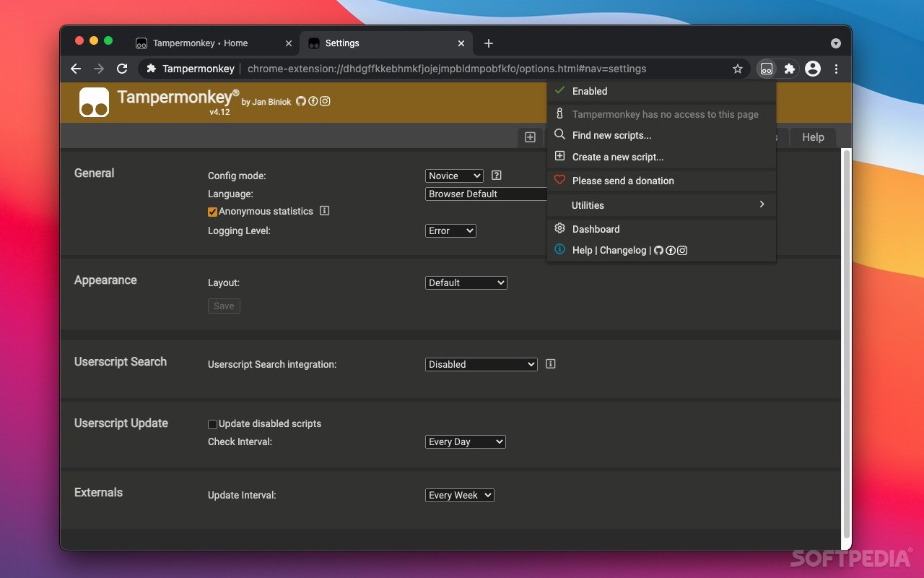Expand the Utilities submenu
Viewport: 924px width, 578px height.
(661, 205)
